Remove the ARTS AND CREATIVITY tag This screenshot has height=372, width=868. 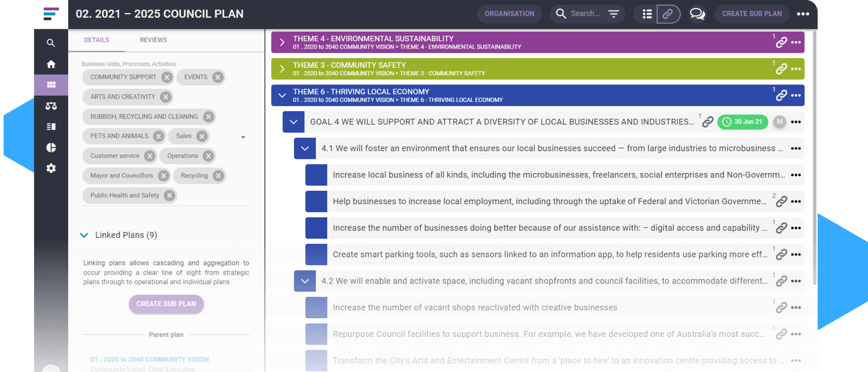click(x=166, y=97)
